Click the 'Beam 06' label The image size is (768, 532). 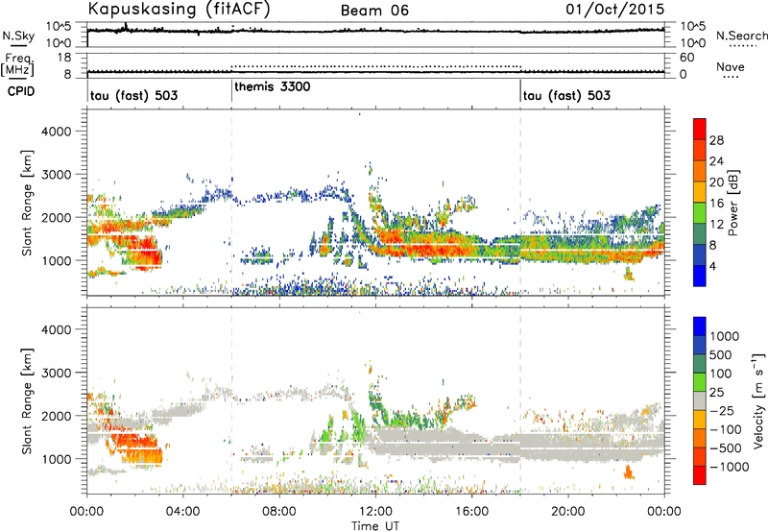(x=374, y=11)
